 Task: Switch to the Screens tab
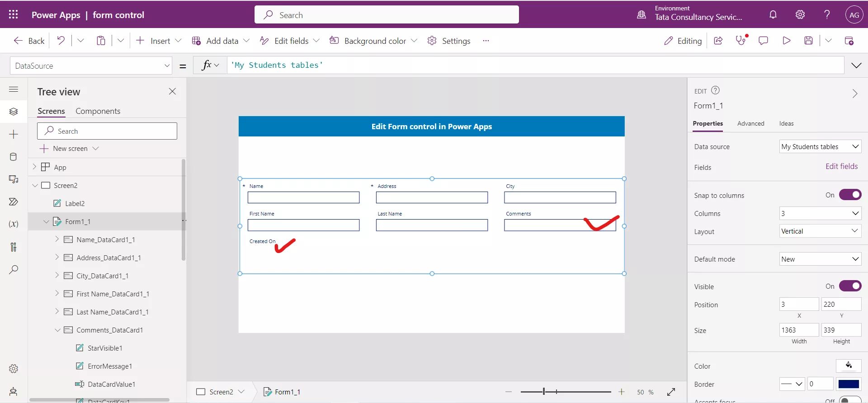pos(51,111)
